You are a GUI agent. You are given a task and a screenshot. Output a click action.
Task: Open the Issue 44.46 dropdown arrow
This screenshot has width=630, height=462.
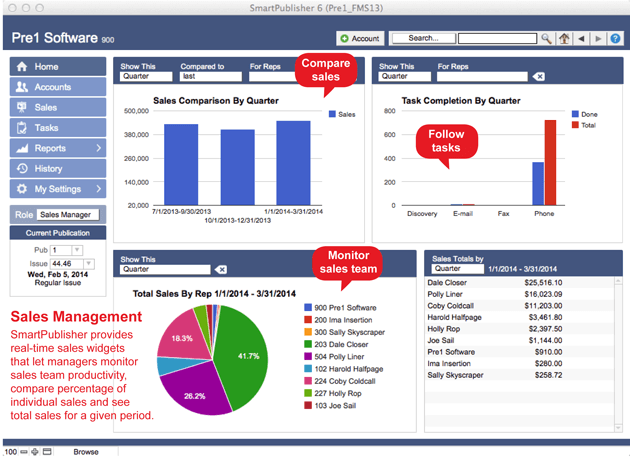[88, 264]
